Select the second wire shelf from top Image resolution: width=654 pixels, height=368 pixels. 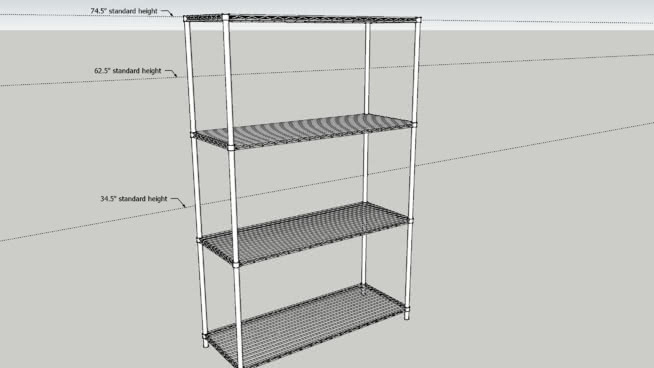click(304, 131)
